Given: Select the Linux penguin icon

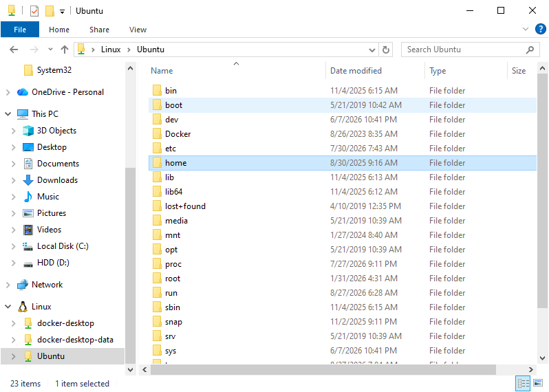Looking at the screenshot, I should [x=23, y=307].
